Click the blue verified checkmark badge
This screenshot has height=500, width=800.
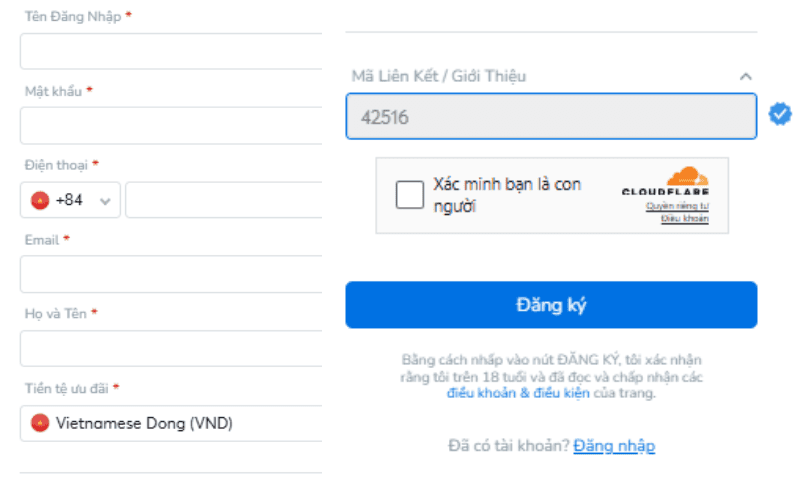pyautogui.click(x=780, y=115)
